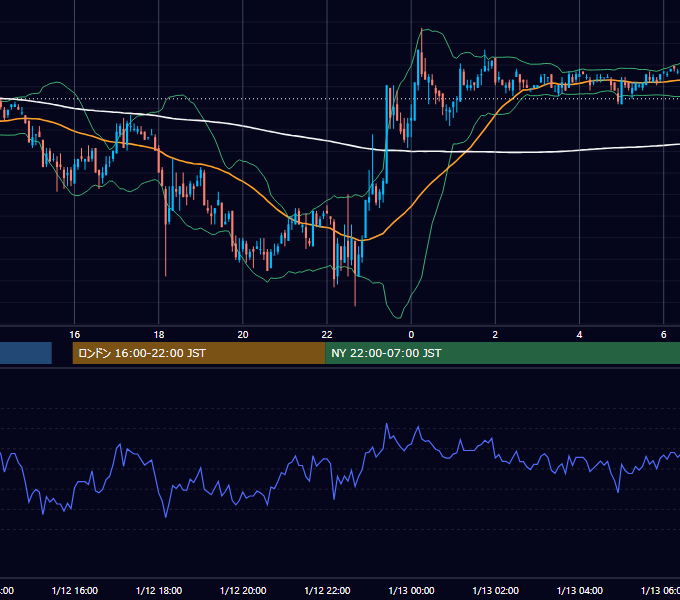Click the 4 hour label on price chart axis
Image resolution: width=680 pixels, height=600 pixels.
tap(579, 334)
